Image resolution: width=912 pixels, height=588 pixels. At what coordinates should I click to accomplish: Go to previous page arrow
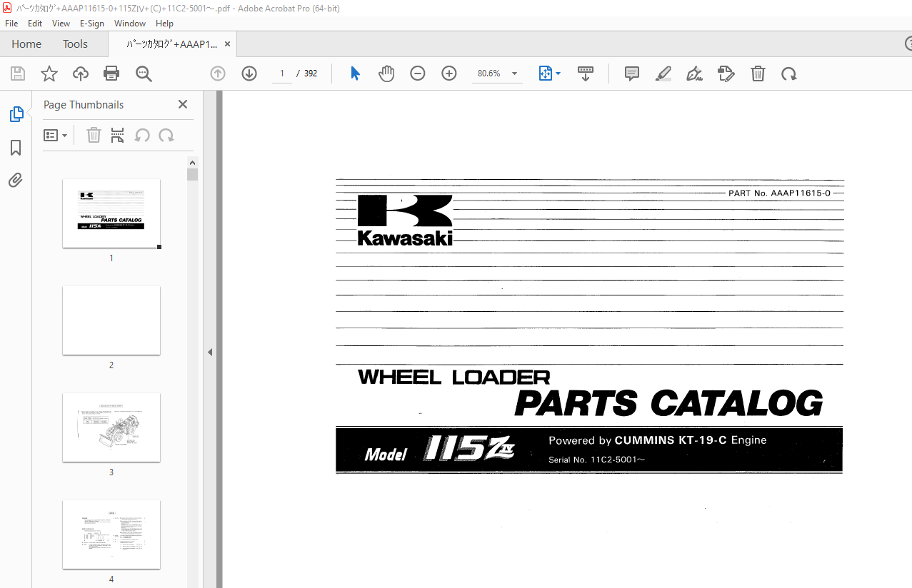coord(218,73)
